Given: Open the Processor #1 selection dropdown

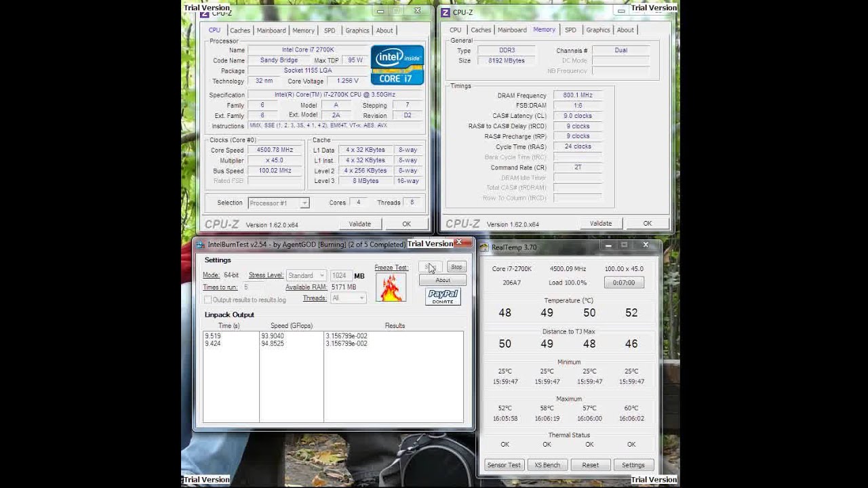Looking at the screenshot, I should coord(279,203).
